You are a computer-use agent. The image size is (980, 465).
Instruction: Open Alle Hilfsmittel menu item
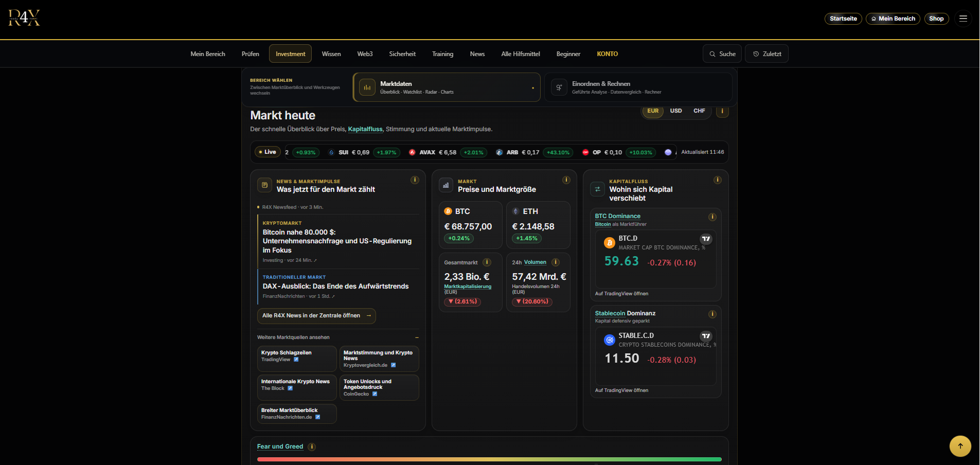(x=521, y=54)
